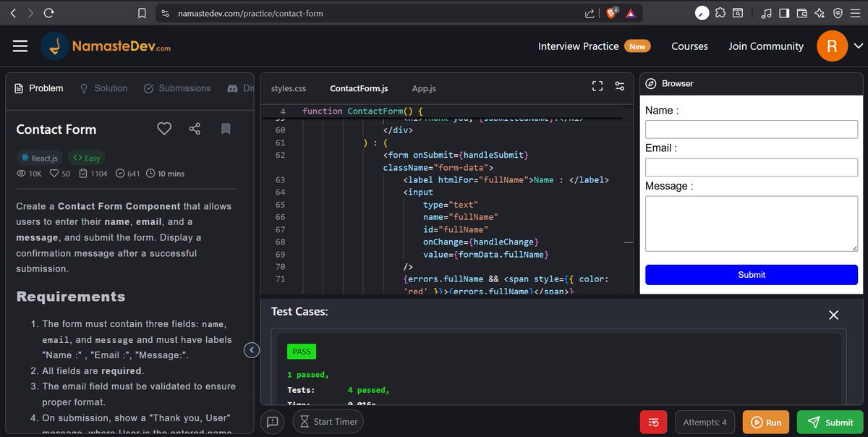Open the media control music-note icon
868x437 pixels.
click(x=766, y=13)
